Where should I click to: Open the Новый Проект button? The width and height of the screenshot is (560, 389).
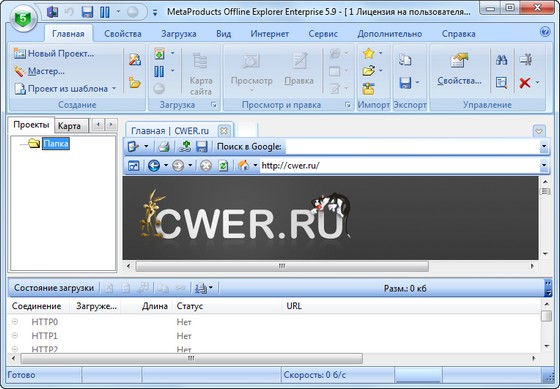coord(54,54)
